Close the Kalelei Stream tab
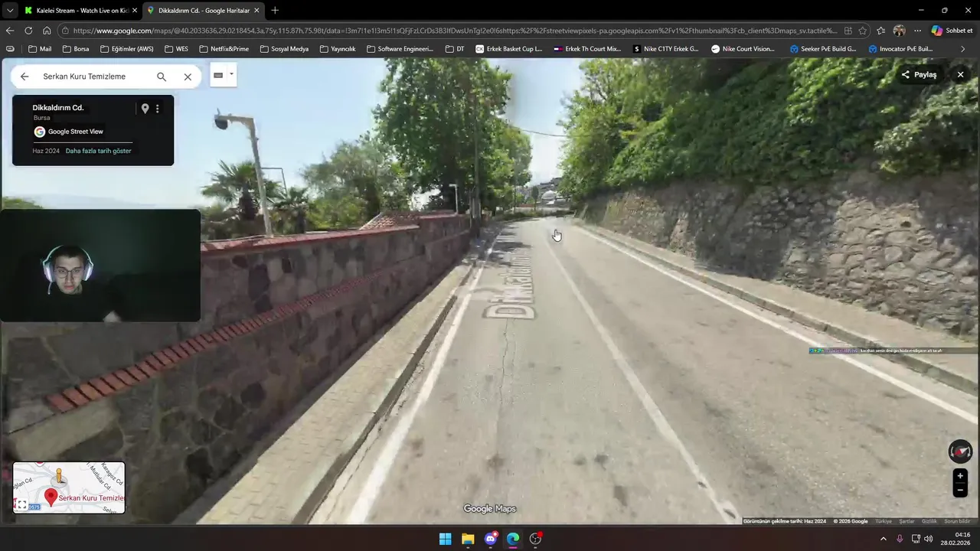980x551 pixels. click(x=134, y=11)
